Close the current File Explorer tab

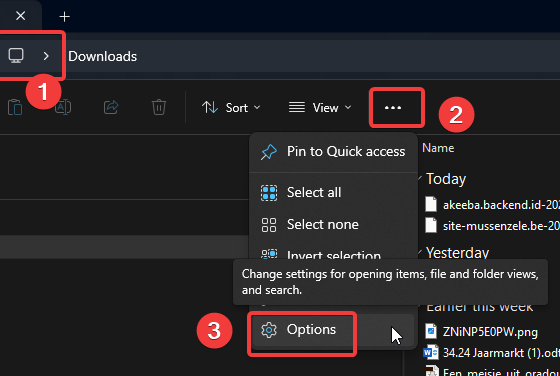(x=21, y=16)
